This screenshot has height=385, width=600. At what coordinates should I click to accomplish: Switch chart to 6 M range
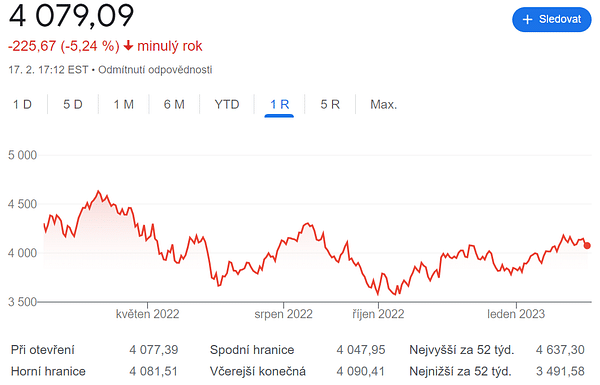pyautogui.click(x=174, y=104)
